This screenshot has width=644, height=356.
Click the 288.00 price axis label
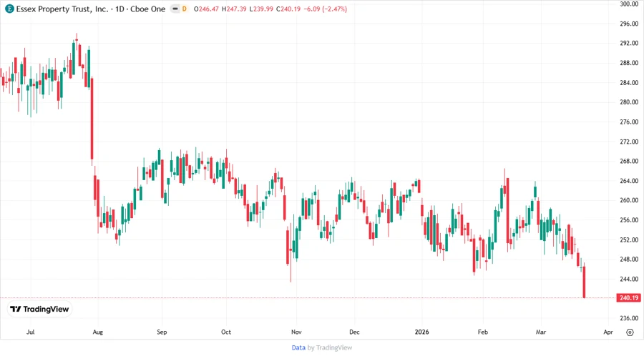(x=629, y=63)
